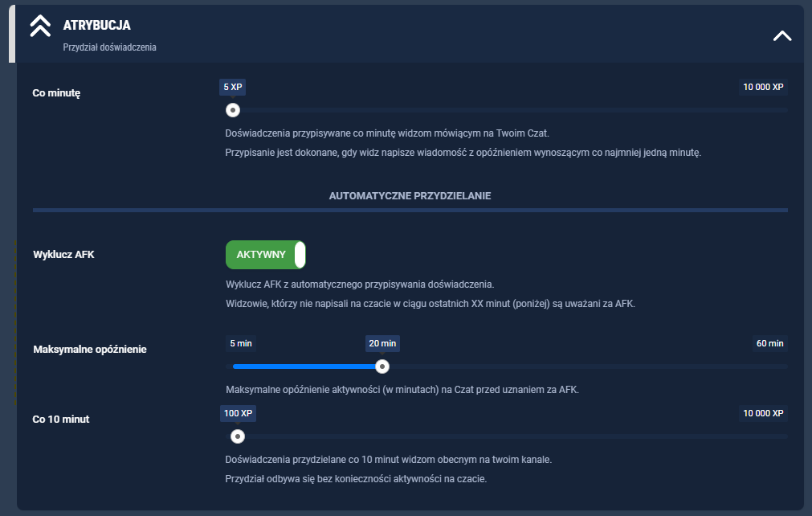Click the 5 min minimum label
812x516 pixels.
pos(241,343)
